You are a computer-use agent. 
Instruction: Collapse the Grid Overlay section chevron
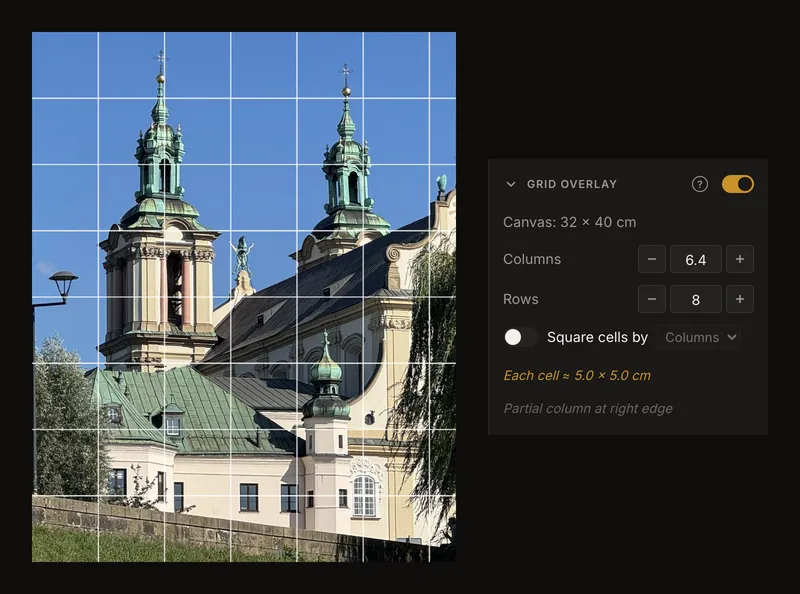click(511, 184)
